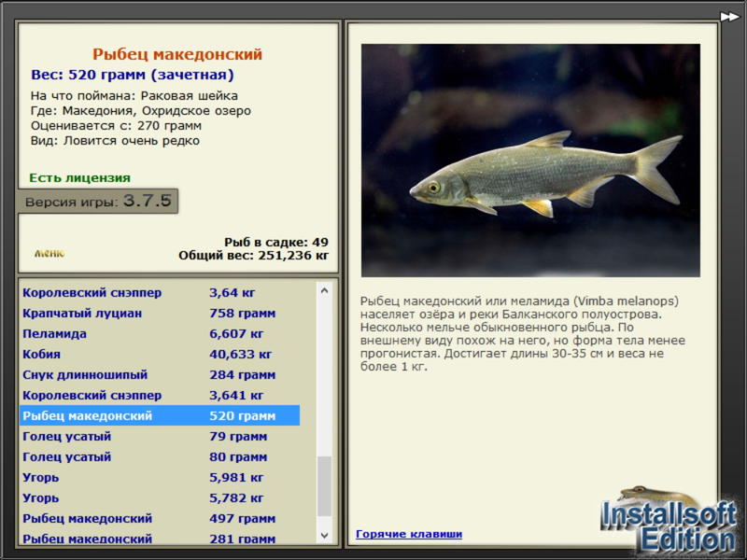Select Крапчатый луциан in fish list
This screenshot has height=560, width=747.
coord(160,313)
